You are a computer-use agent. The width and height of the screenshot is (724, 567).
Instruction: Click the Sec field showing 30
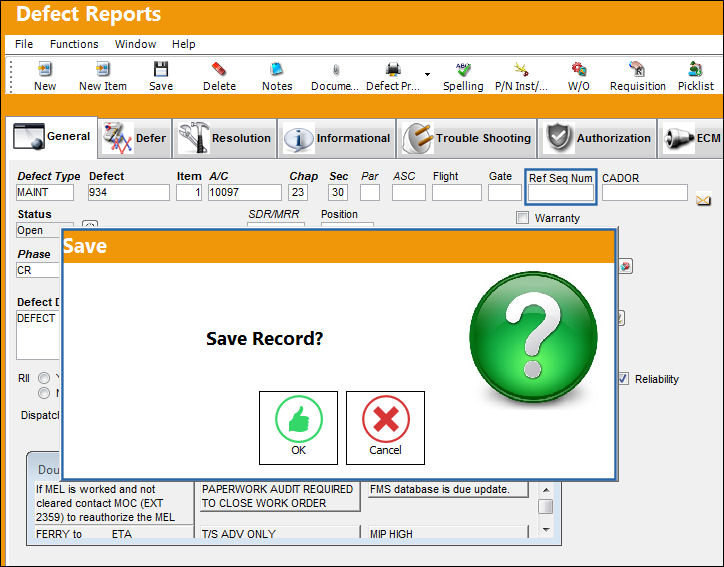tap(338, 193)
